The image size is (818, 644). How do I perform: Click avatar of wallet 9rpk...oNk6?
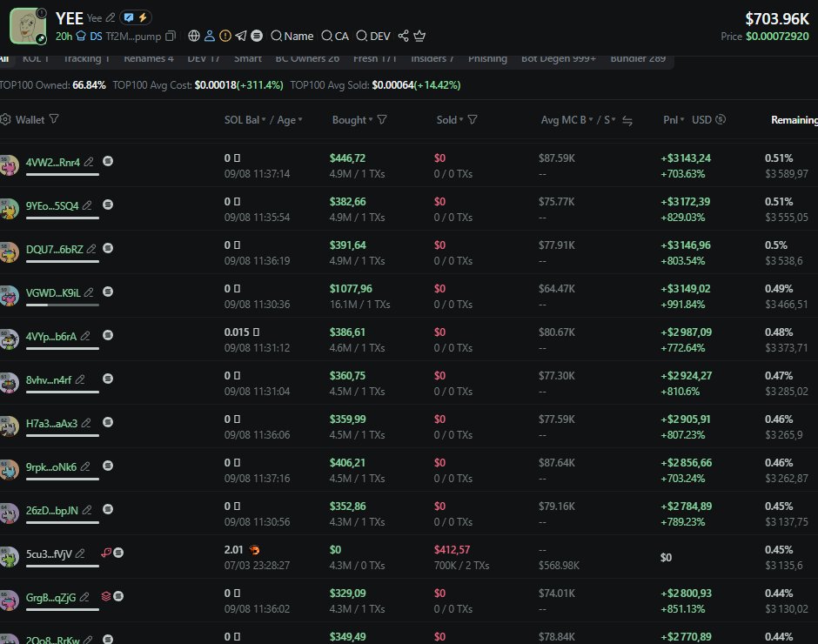click(9, 469)
